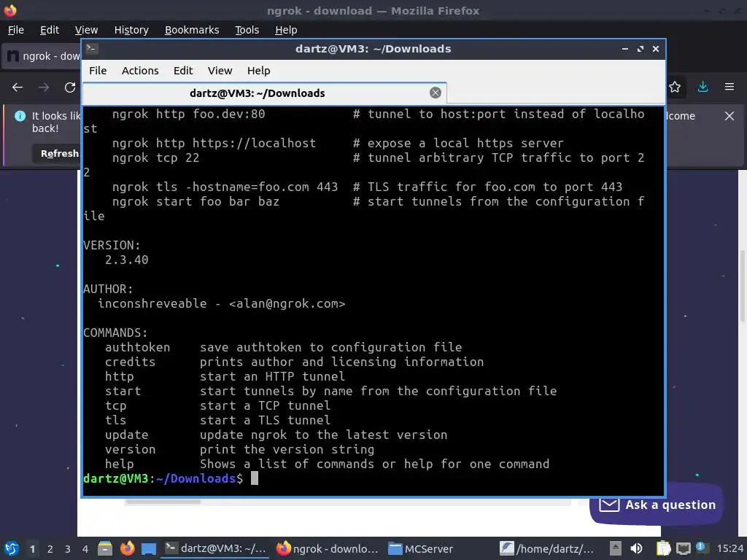747x560 pixels.
Task: Open the terminal Actions menu
Action: click(140, 71)
